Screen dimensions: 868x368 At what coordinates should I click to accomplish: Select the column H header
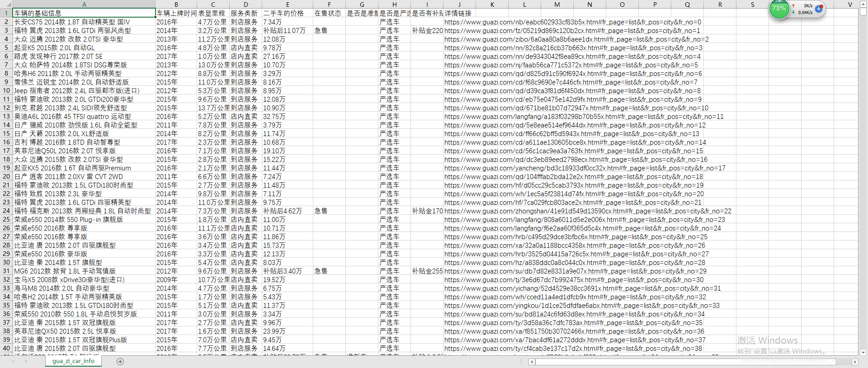395,5
